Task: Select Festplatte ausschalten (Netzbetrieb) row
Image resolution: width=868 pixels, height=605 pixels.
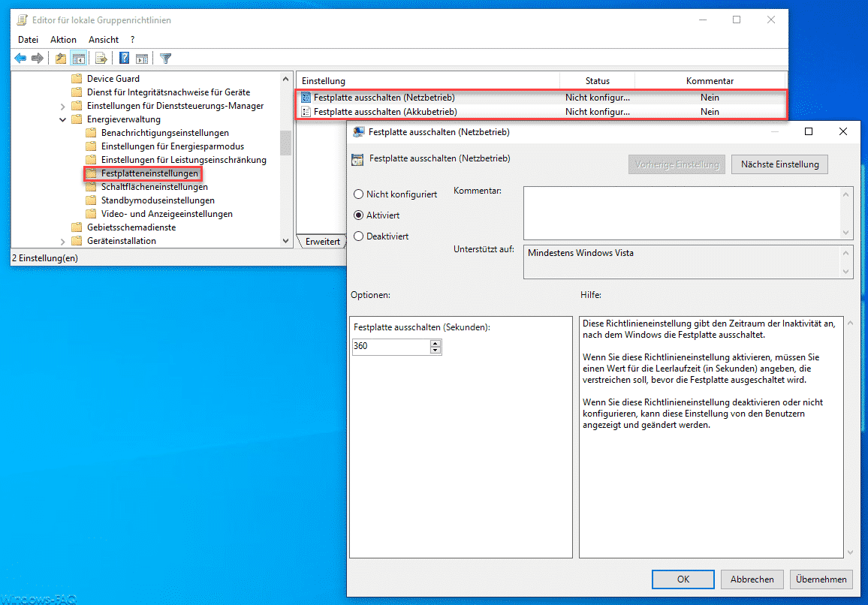Action: tap(541, 98)
